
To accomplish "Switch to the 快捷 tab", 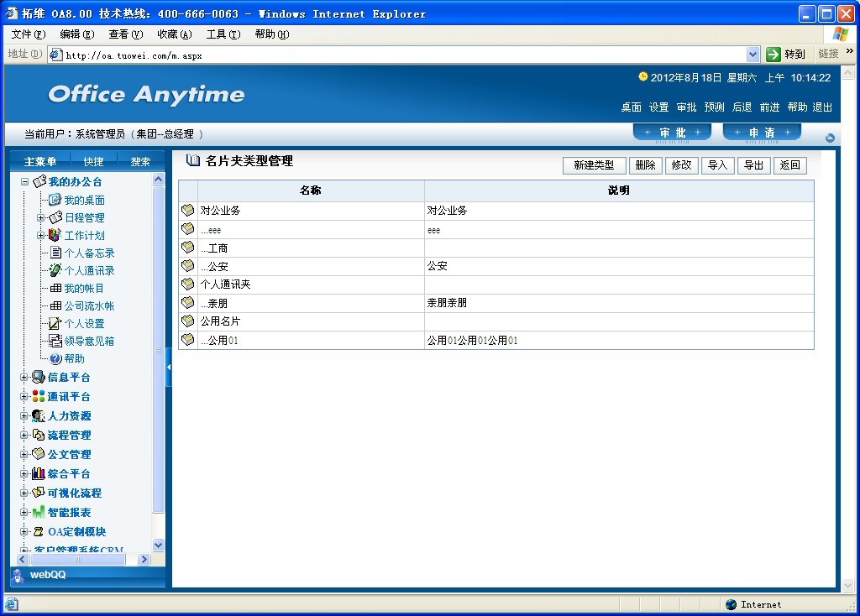I will pos(93,161).
